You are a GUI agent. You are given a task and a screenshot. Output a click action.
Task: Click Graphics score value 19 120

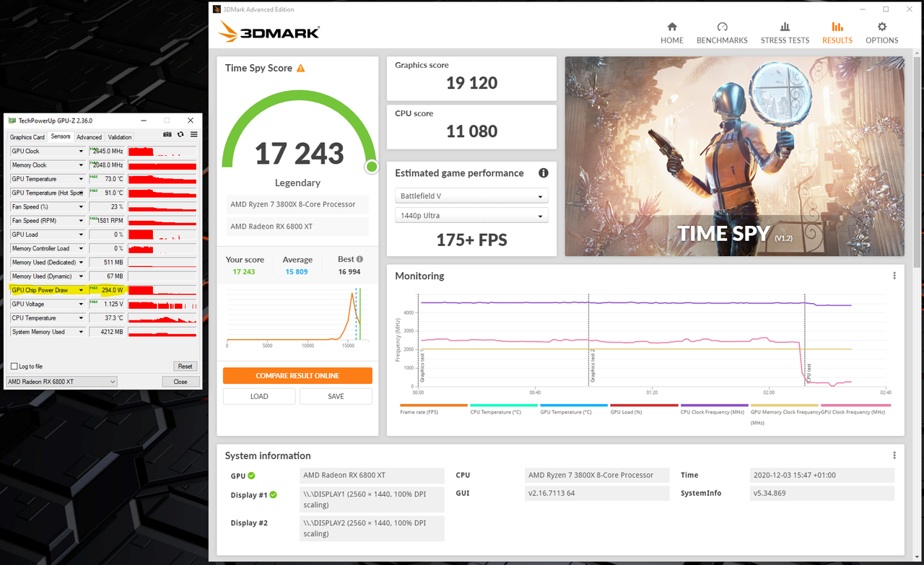[x=471, y=83]
